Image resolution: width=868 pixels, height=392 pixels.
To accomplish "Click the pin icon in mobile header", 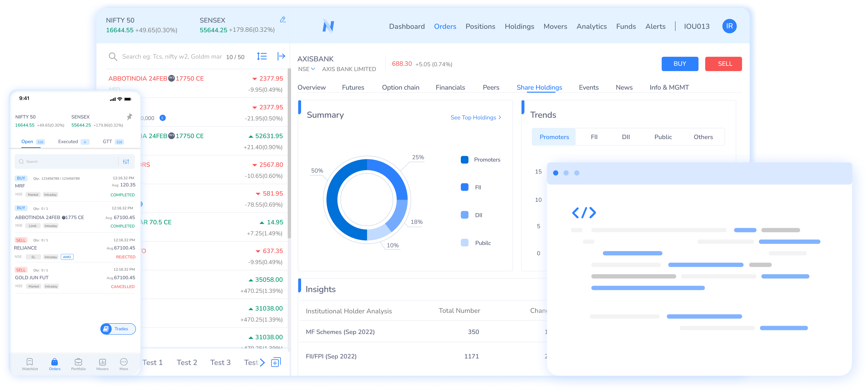I will click(129, 117).
